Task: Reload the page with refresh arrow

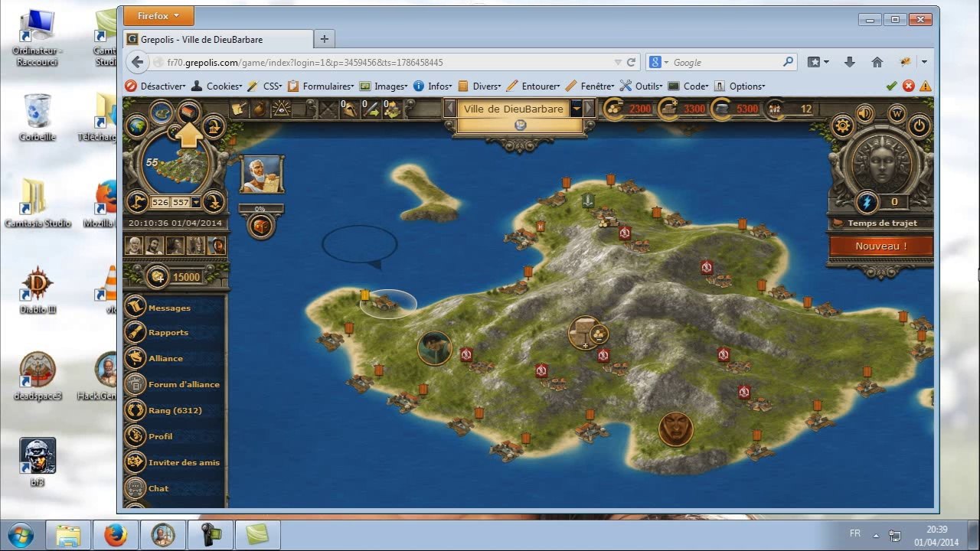Action: click(x=632, y=62)
